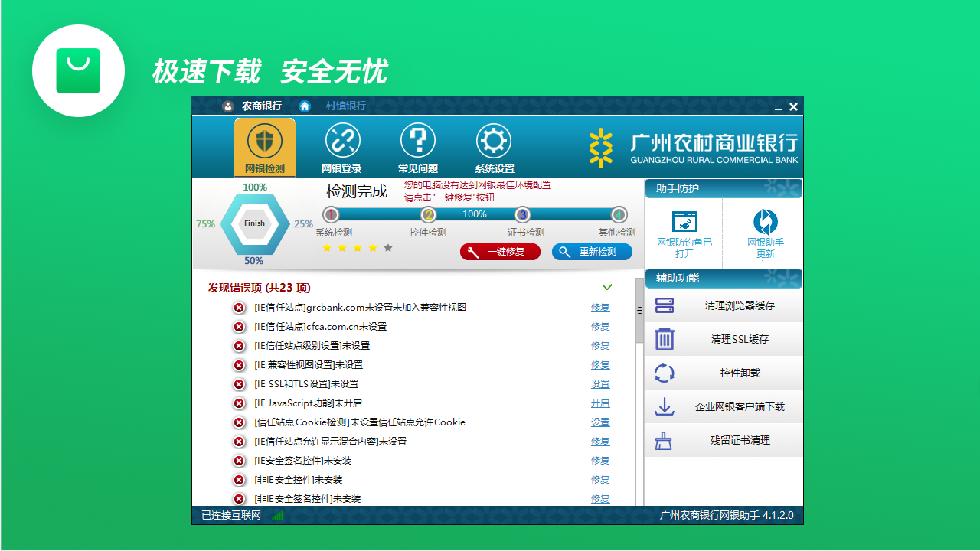Image resolution: width=980 pixels, height=551 pixels.
Task: Click the 网银助手更新 refresh icon
Action: tap(766, 221)
